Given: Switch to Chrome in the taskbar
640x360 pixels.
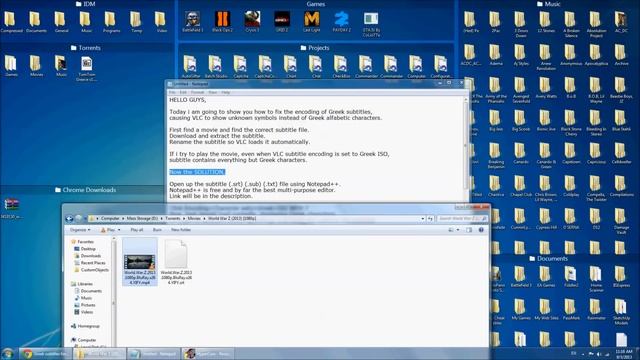Looking at the screenshot, I should [46, 353].
